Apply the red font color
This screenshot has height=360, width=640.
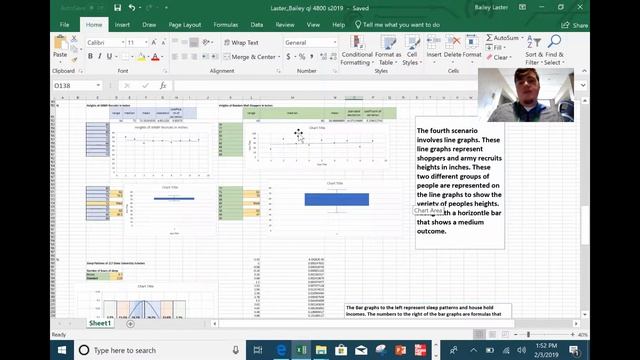pos(155,57)
